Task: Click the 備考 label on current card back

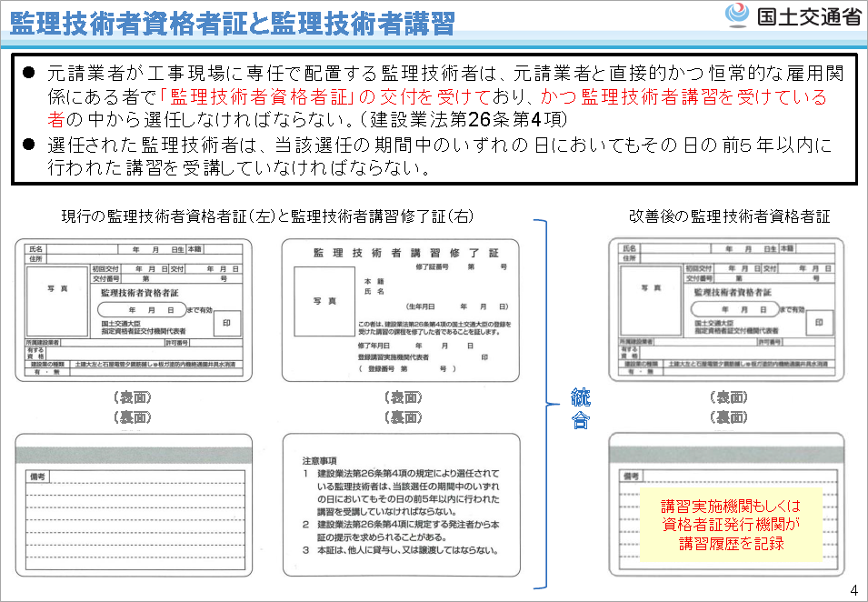Action: coord(37,477)
